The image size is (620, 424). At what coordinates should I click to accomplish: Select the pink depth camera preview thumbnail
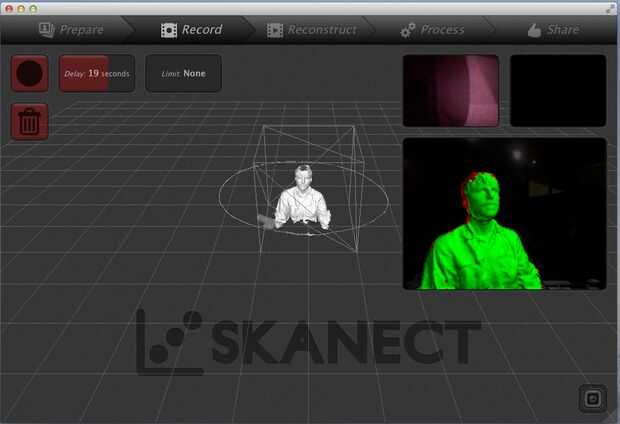point(451,91)
